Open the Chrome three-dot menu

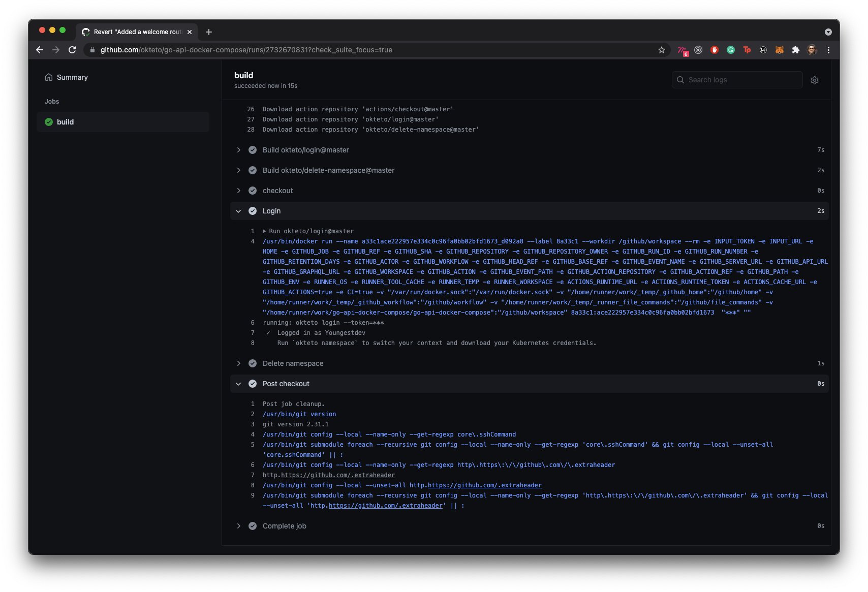tap(828, 50)
